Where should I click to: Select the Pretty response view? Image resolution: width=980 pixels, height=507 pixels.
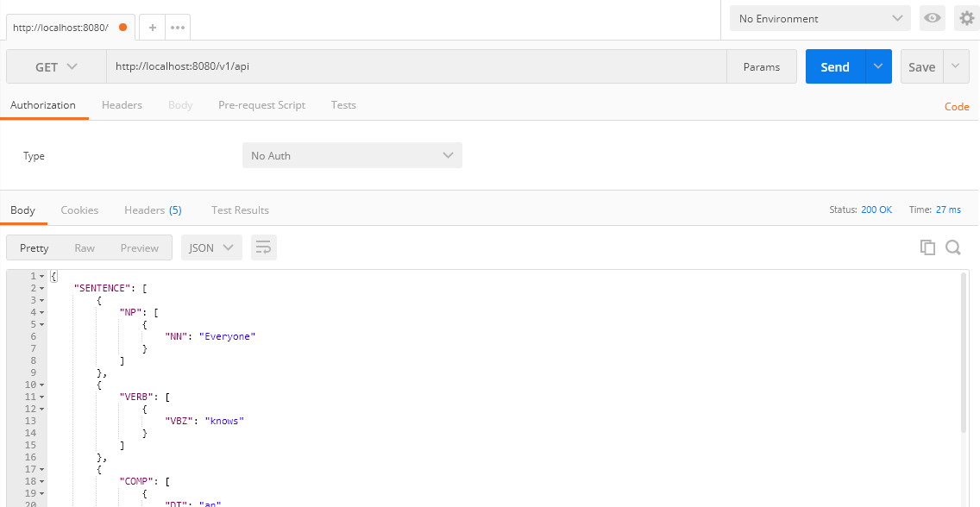click(34, 247)
